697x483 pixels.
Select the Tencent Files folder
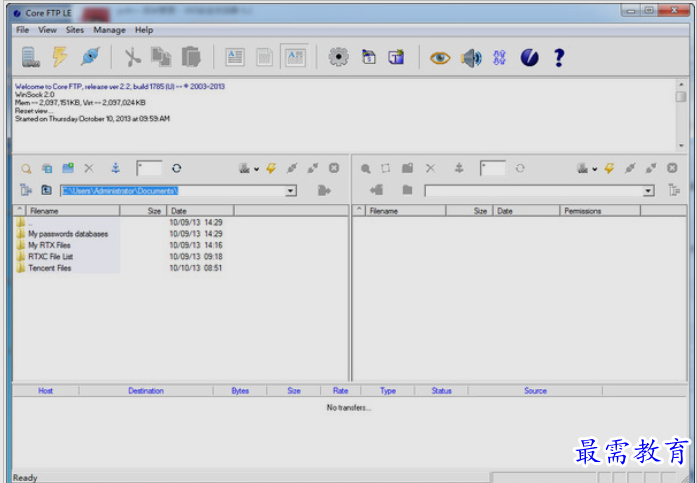[x=50, y=268]
